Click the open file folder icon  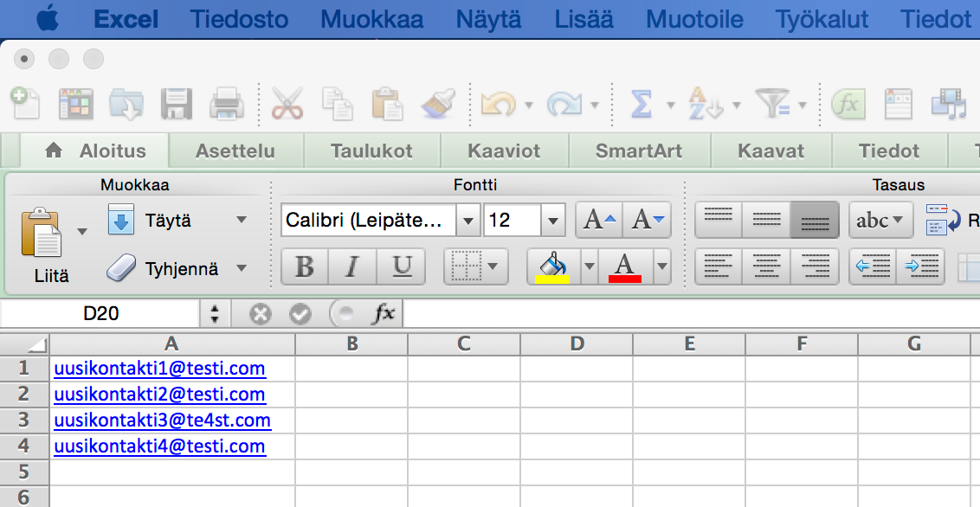point(126,104)
